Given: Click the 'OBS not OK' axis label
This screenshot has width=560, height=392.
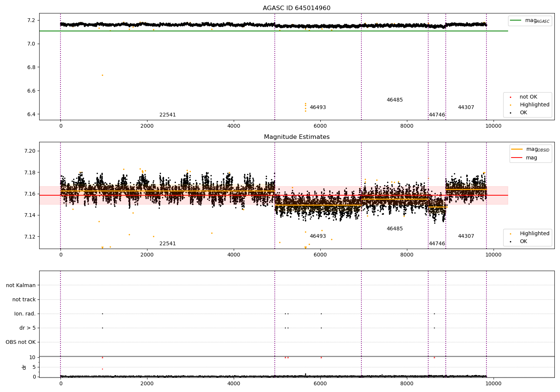Looking at the screenshot, I should click(x=21, y=342).
